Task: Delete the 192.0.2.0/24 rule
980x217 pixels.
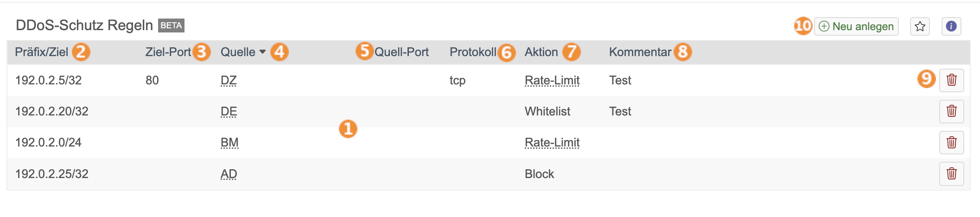Action: click(x=951, y=142)
